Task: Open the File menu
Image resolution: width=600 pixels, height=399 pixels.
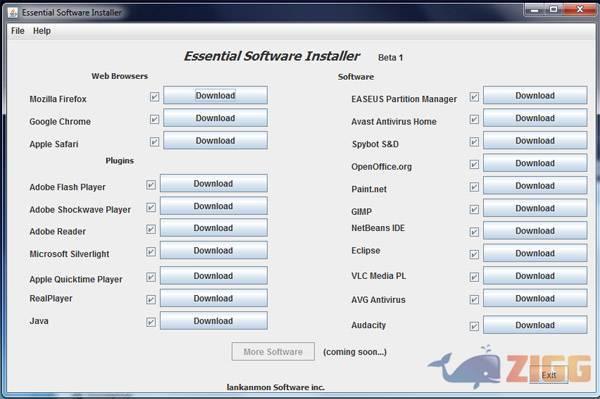Action: (18, 31)
